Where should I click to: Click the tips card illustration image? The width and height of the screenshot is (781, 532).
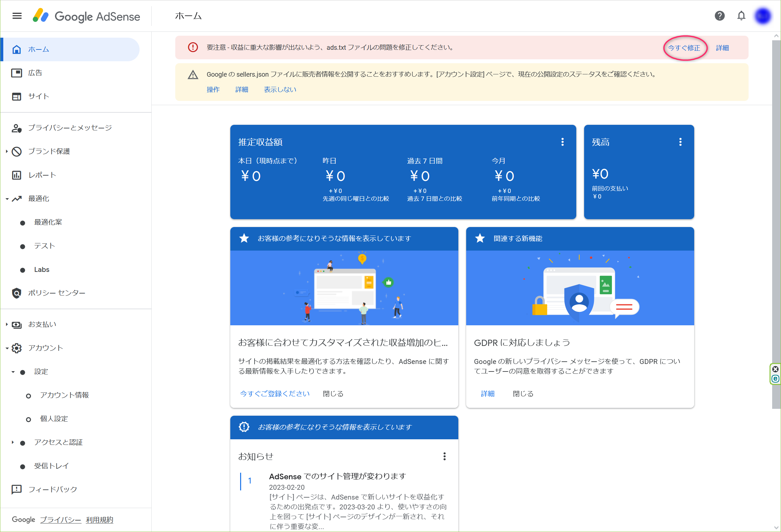(x=344, y=288)
